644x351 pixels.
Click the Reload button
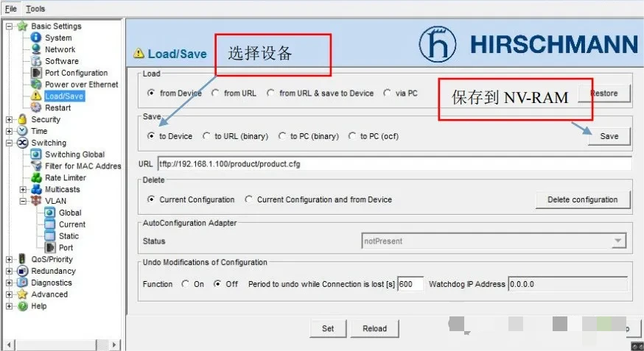tap(374, 328)
